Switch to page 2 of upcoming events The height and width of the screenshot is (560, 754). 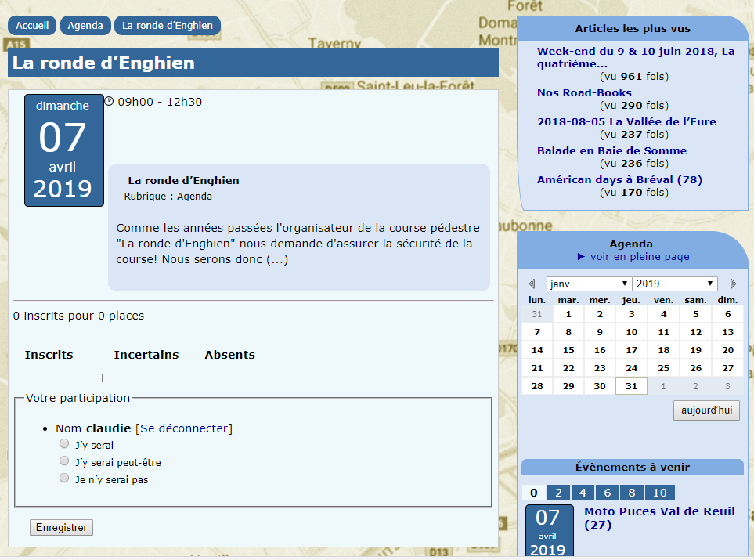tap(558, 493)
